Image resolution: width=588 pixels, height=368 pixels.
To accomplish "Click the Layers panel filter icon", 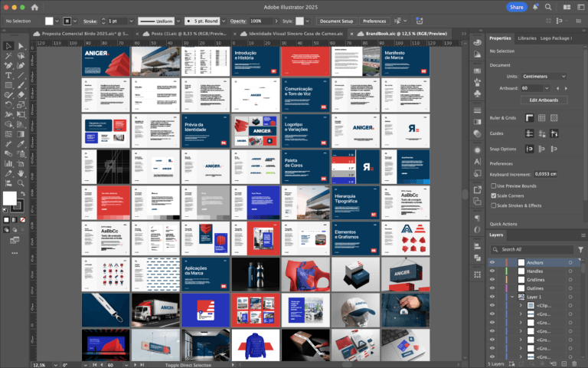I will coord(581,250).
